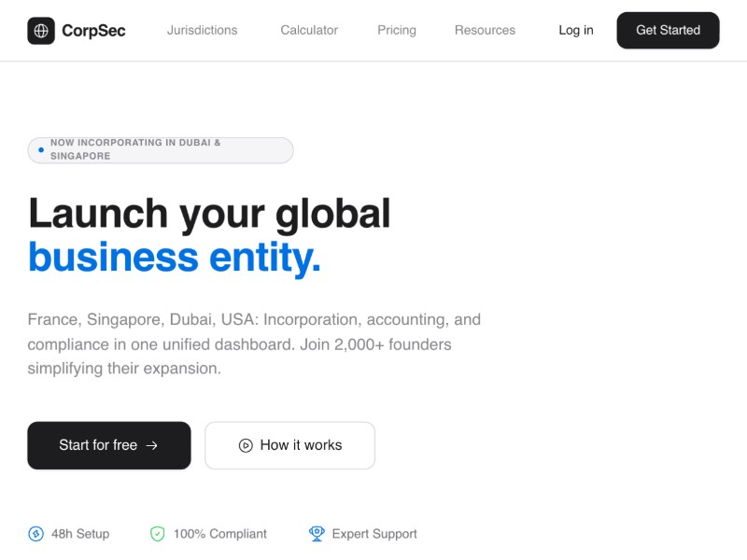Click the CorpSec brand name
The image size is (747, 560).
93,31
